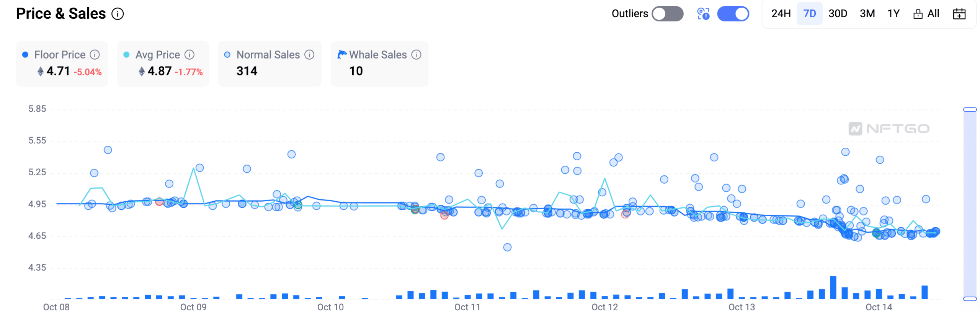The height and width of the screenshot is (313, 980).
Task: Select the 3M time range
Action: click(x=867, y=14)
